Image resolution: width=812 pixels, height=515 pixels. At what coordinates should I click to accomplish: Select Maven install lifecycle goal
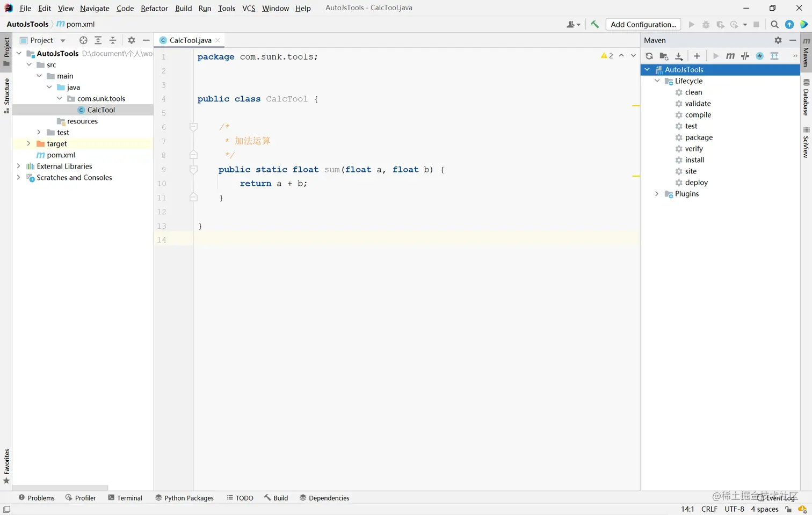click(694, 159)
